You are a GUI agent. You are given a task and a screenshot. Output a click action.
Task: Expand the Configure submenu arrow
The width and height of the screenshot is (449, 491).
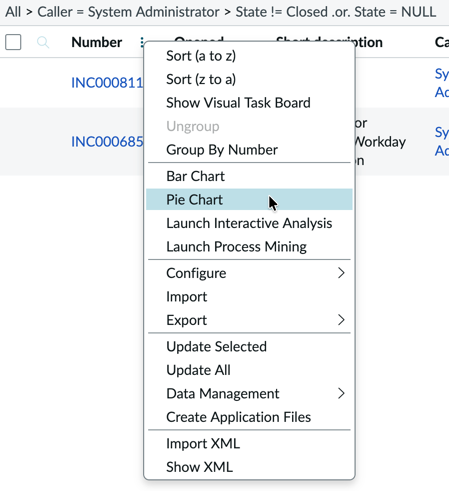(x=341, y=273)
